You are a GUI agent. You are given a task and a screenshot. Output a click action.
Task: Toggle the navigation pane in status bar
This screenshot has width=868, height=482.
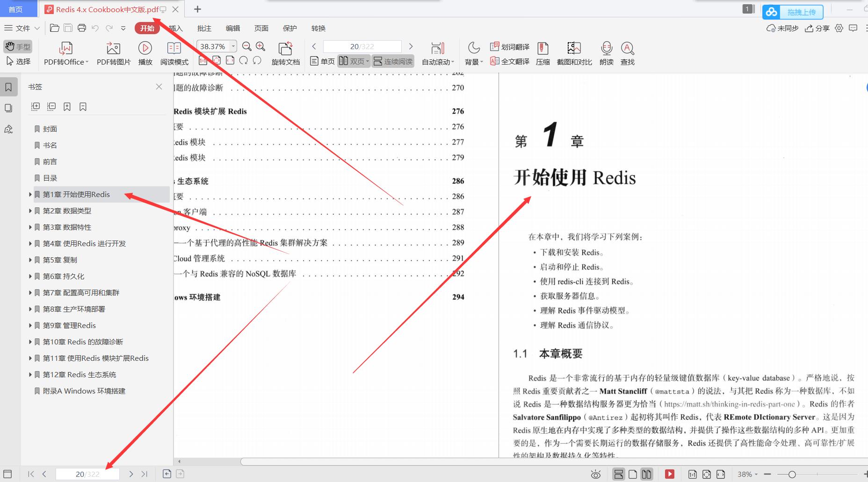[7, 474]
